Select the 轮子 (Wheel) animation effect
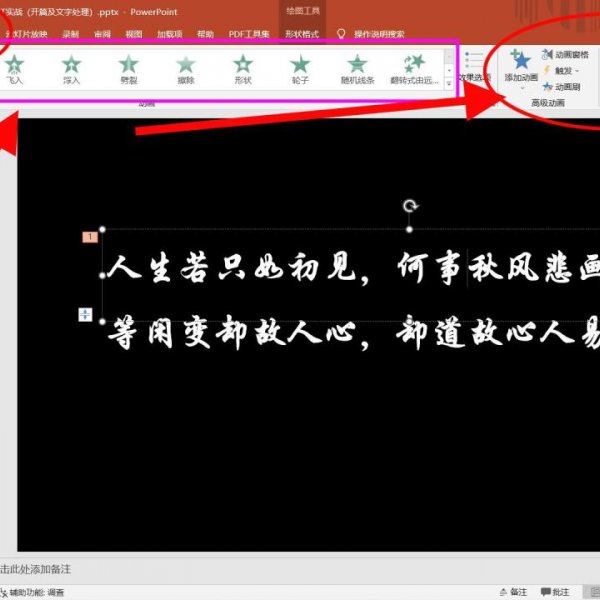This screenshot has height=600, width=600. 300,68
